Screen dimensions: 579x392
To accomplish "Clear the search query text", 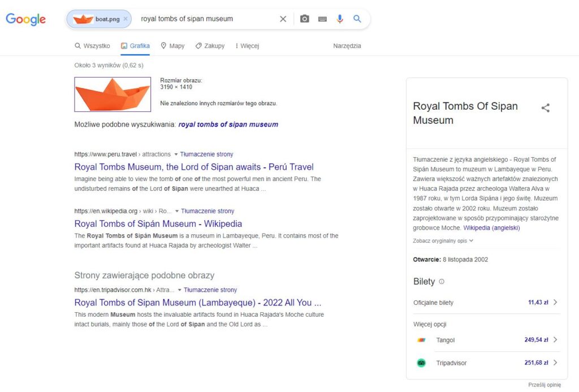I will (x=283, y=19).
